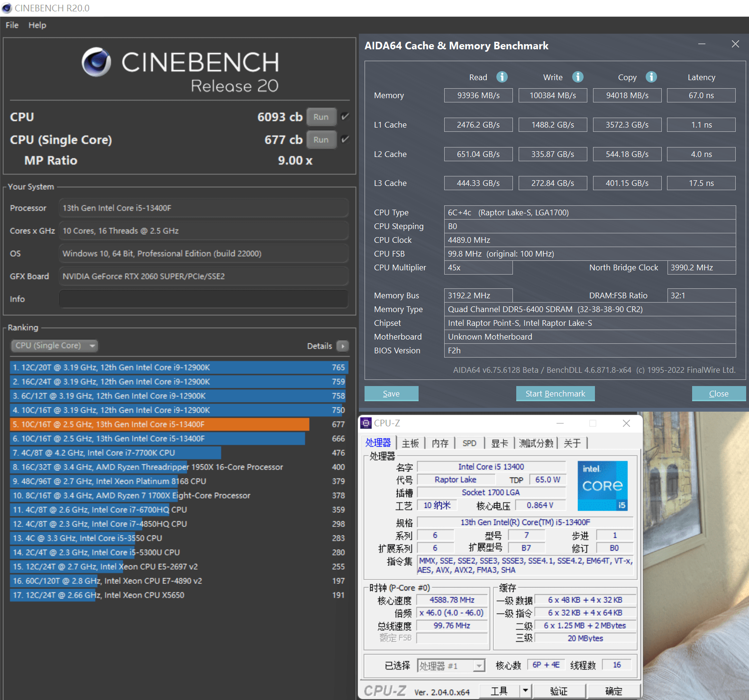Click Save in AIDA64 benchmark window
This screenshot has width=749, height=700.
click(392, 394)
